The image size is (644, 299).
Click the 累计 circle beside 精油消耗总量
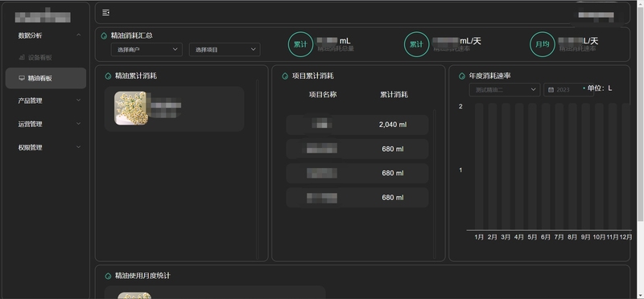[300, 44]
